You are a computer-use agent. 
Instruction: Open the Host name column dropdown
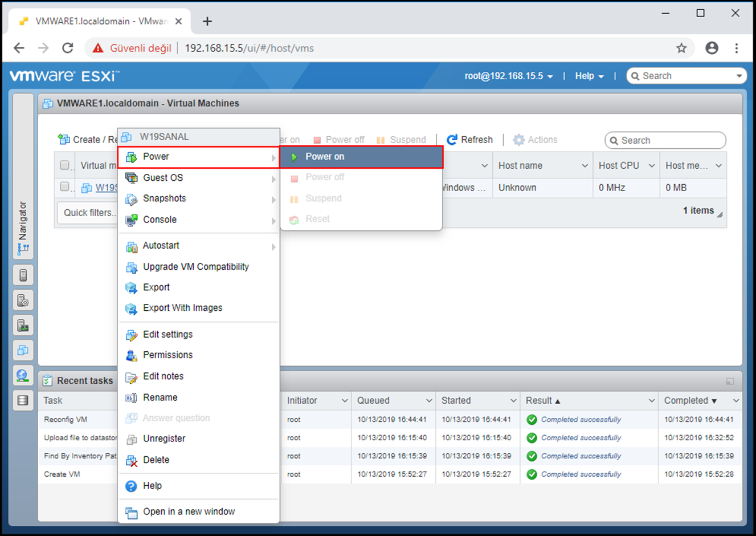click(585, 166)
